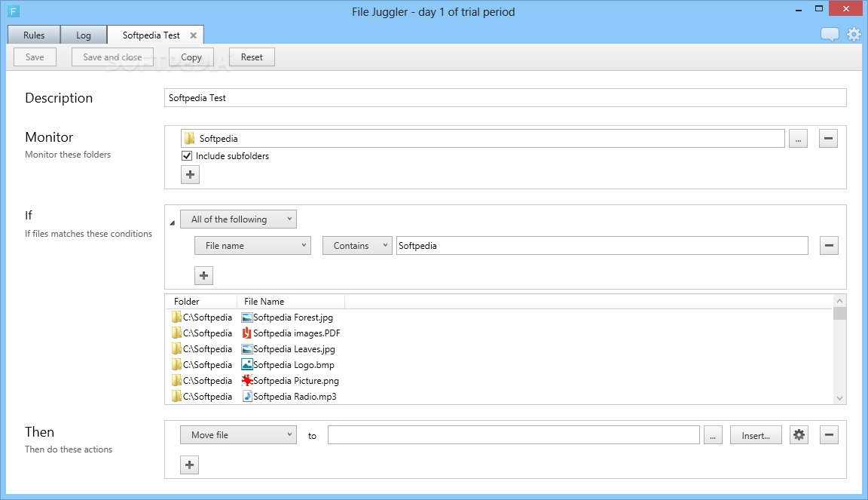Click the file list scrollbar down arrow

pyautogui.click(x=840, y=398)
